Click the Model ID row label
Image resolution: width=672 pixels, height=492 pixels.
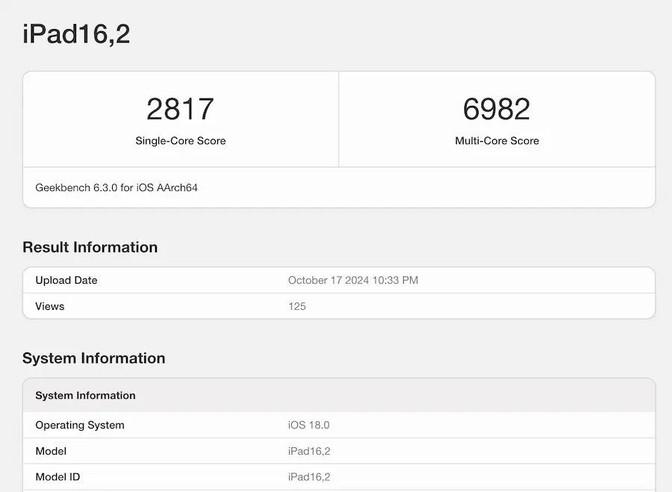[57, 477]
